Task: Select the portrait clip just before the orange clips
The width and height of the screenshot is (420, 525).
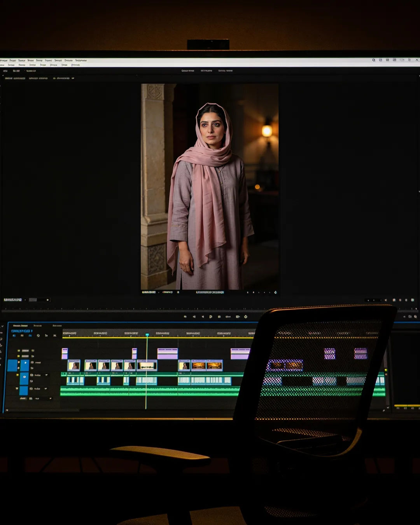Action: (184, 365)
